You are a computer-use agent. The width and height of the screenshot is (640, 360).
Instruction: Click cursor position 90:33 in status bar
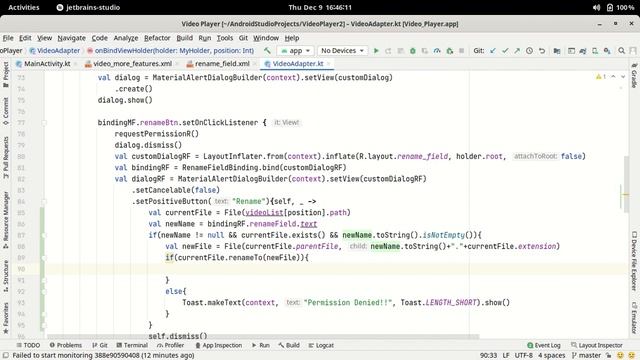[488, 355]
